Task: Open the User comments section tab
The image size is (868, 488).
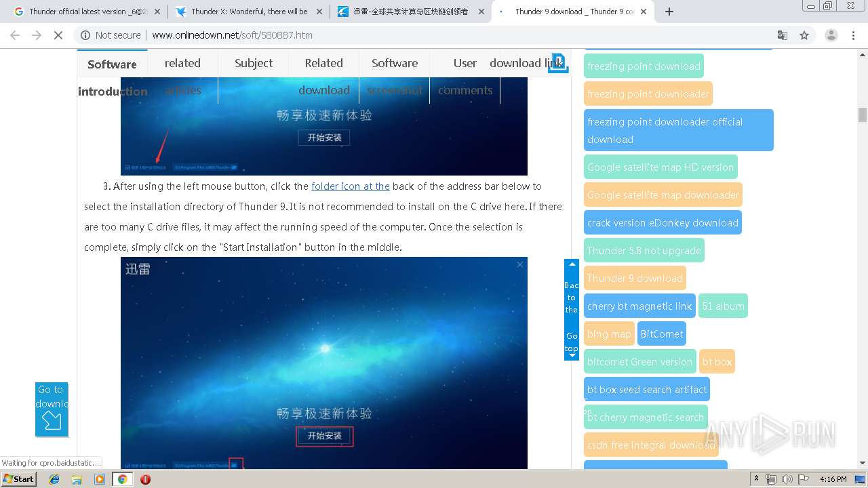Action: (x=465, y=77)
